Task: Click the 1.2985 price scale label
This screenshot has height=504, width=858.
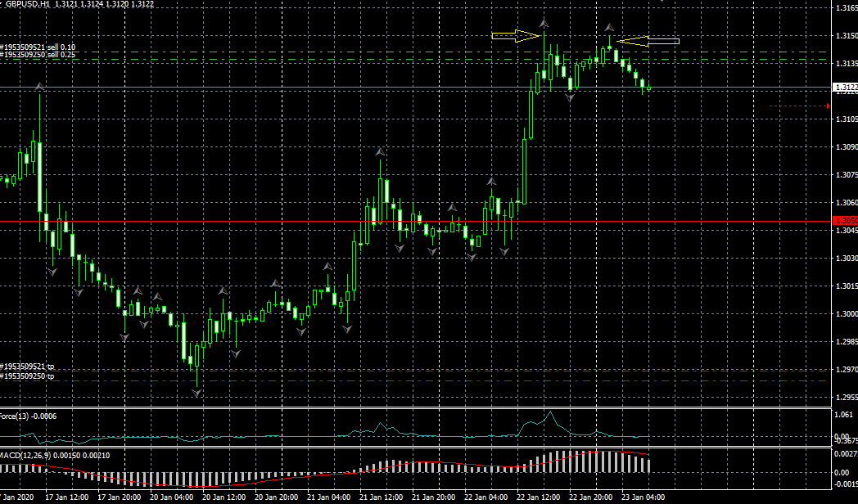Action: pos(847,342)
